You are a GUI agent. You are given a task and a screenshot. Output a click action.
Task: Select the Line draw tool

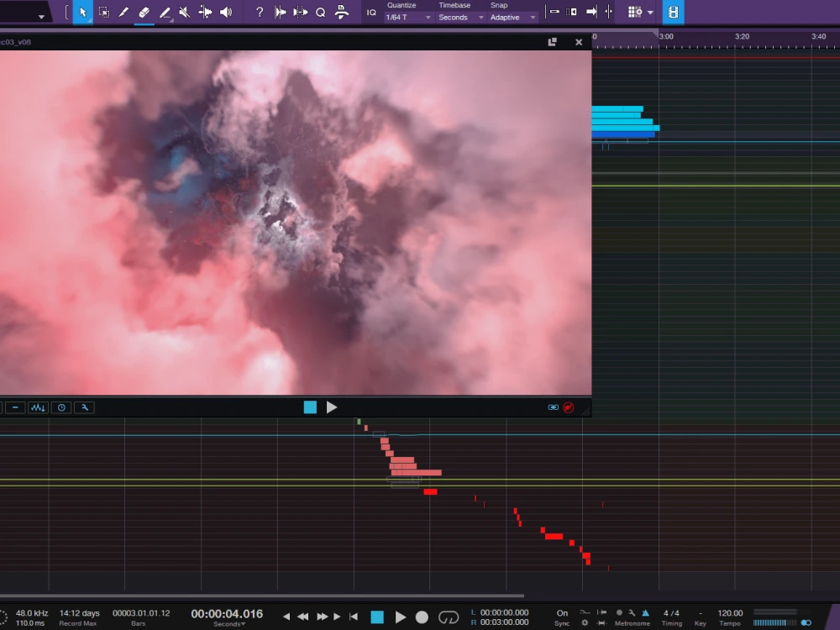point(165,12)
